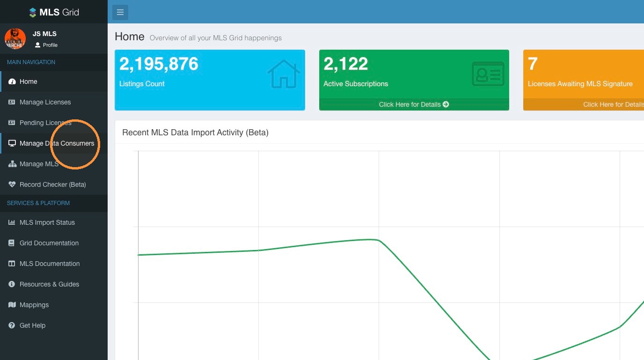Click the MAIN NAVIGATION section header
644x360 pixels.
click(x=31, y=62)
